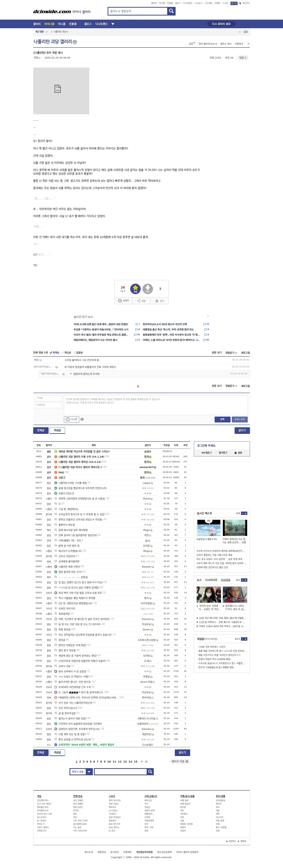Collapse comments with upper 댓글닫기
The width and height of the screenshot is (283, 868).
(x=231, y=352)
